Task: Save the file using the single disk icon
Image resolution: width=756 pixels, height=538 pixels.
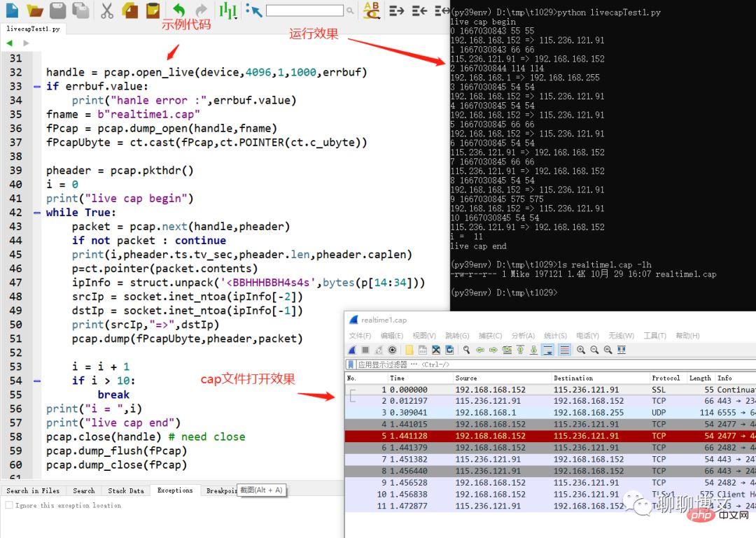Action: tap(58, 10)
